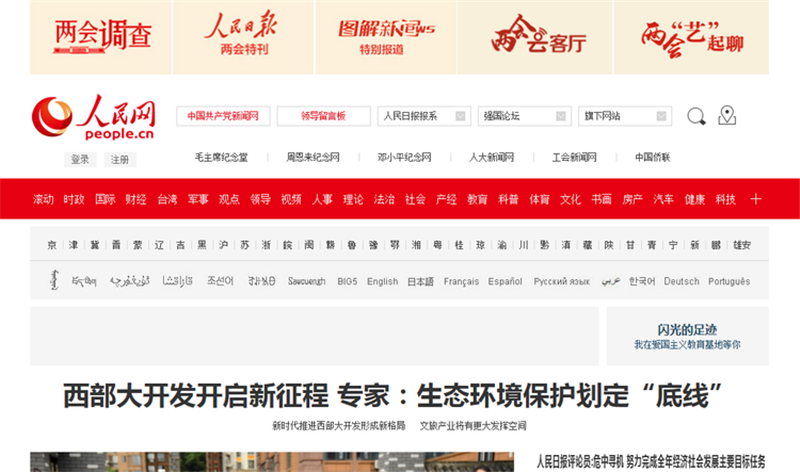The width and height of the screenshot is (800, 472).
Task: Go to the 观点 channel
Action: pos(229,199)
